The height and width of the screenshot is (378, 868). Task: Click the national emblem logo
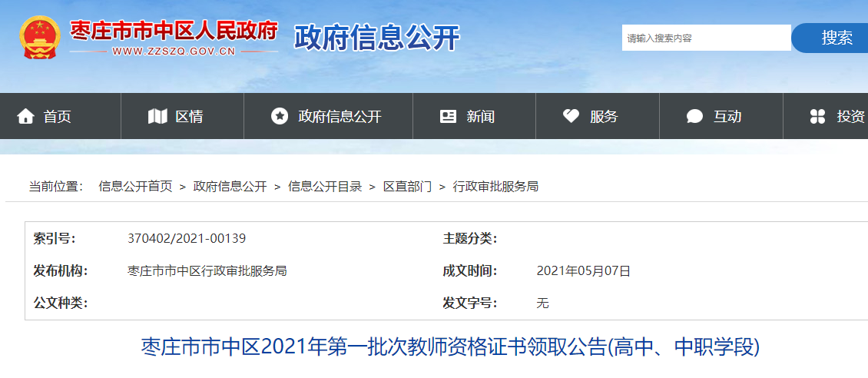pyautogui.click(x=38, y=37)
